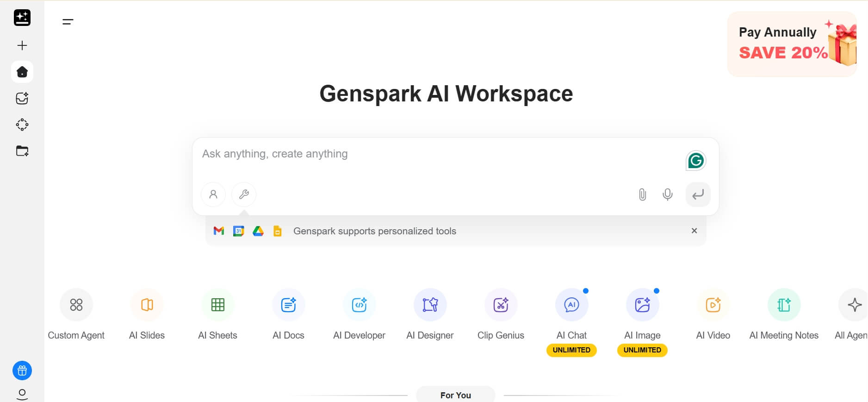Attach a file with the paperclip icon
868x402 pixels.
(642, 194)
